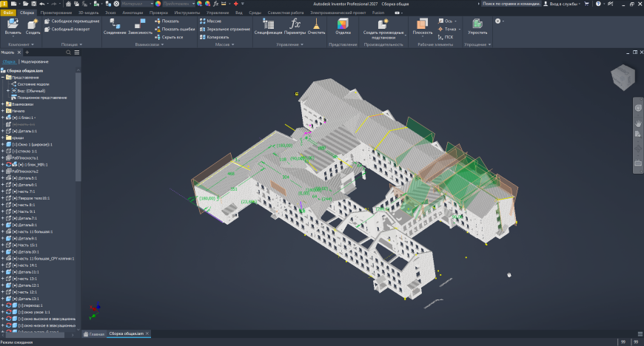Viewport: 644px width, 346px height.
Task: Click the Упростить simplify tool
Action: pos(477,27)
